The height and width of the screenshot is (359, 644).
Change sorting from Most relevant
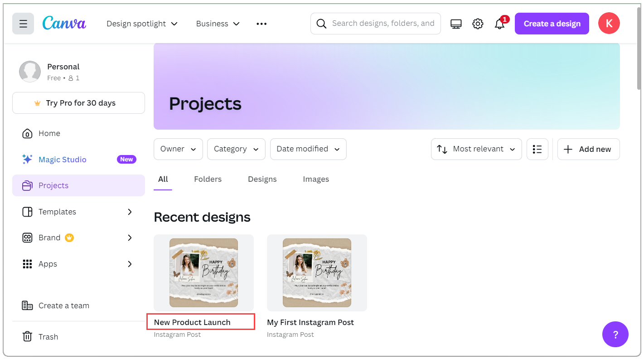click(476, 149)
